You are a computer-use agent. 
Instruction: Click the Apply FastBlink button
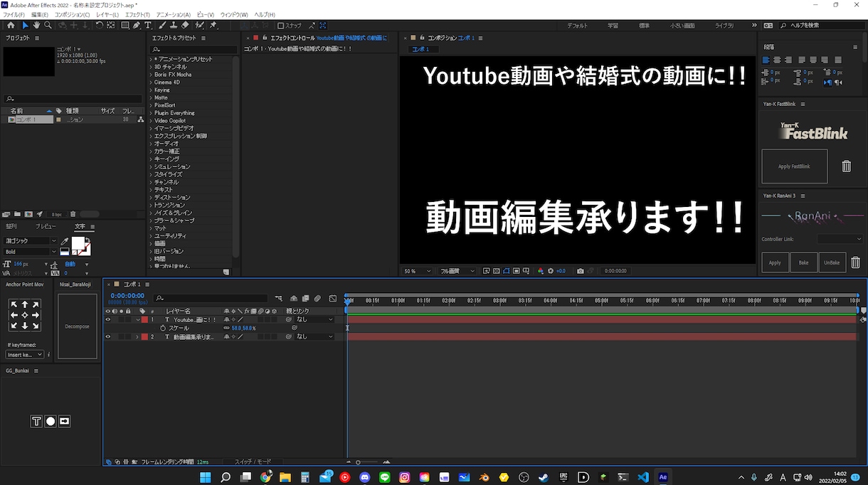click(794, 166)
